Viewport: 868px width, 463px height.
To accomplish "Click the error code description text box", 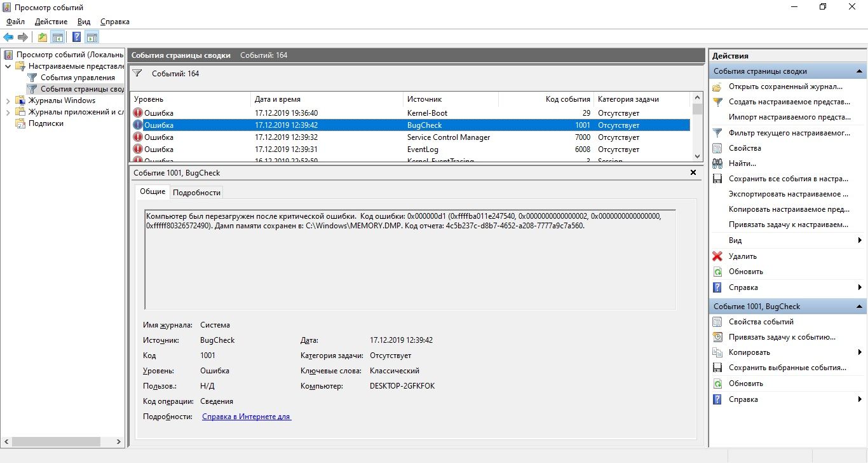I will click(410, 259).
